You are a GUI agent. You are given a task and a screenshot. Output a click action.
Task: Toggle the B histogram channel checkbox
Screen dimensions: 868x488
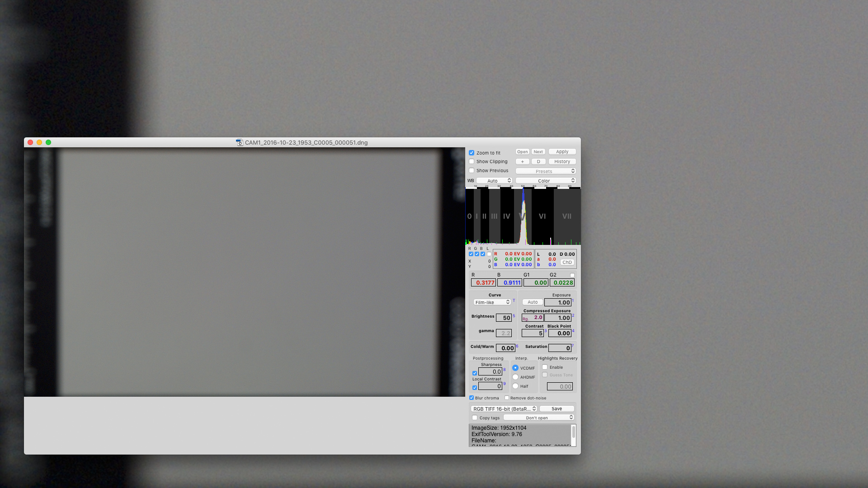click(x=483, y=254)
